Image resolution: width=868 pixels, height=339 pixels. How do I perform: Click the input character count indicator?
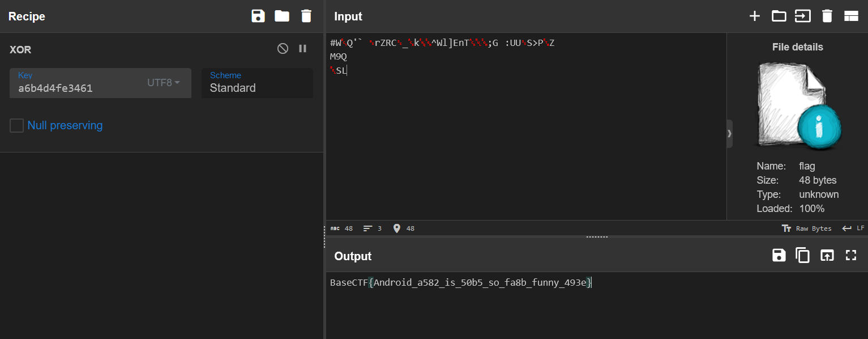tap(341, 228)
